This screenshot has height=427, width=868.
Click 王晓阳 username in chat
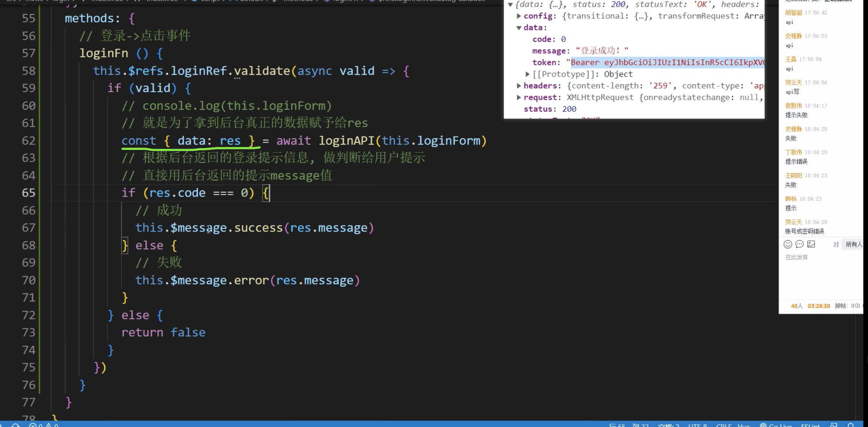(x=793, y=176)
